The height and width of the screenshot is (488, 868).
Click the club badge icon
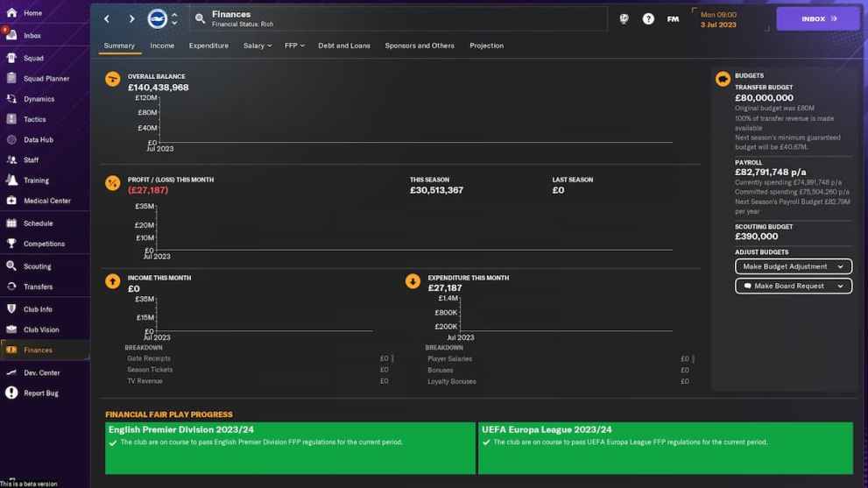[158, 18]
